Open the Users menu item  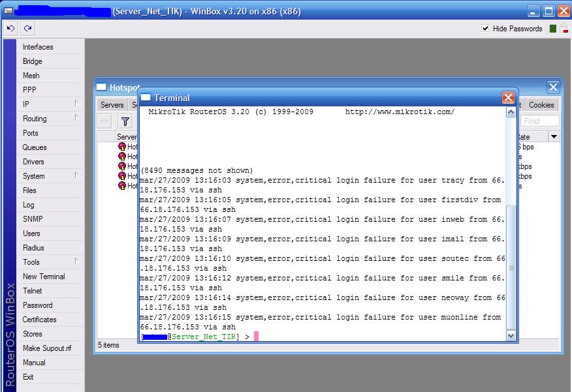click(31, 234)
